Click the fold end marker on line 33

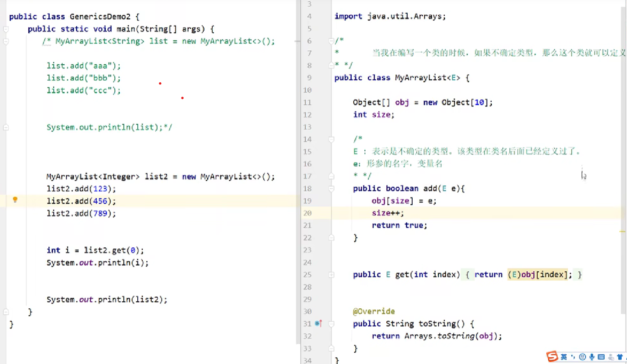pyautogui.click(x=331, y=348)
